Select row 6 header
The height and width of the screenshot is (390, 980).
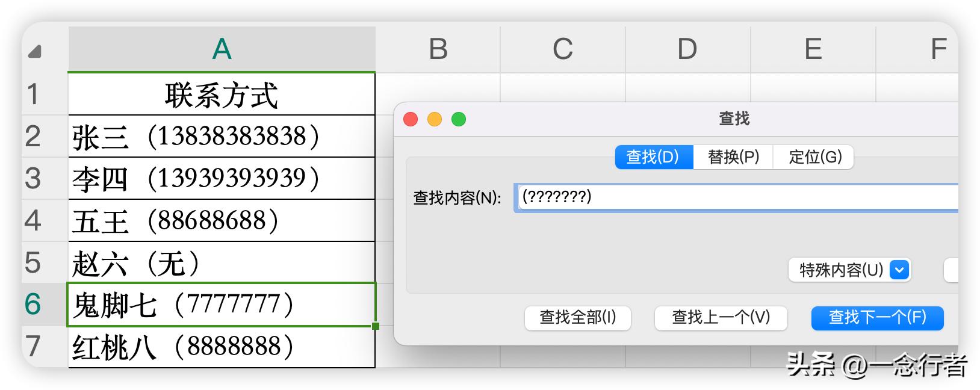click(33, 305)
